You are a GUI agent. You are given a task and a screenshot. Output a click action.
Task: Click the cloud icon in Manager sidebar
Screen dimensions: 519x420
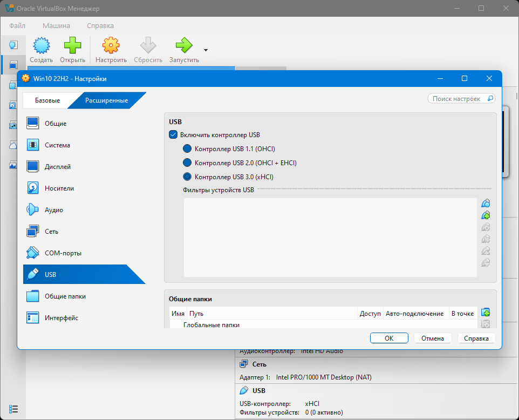pos(13,145)
